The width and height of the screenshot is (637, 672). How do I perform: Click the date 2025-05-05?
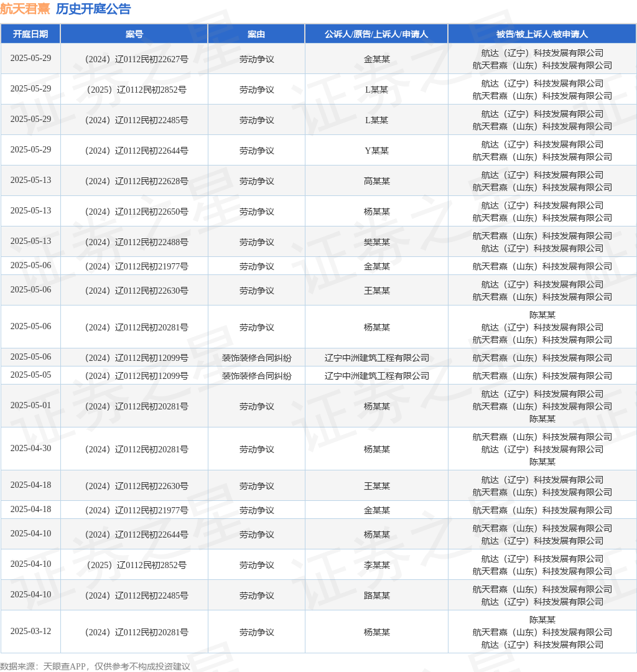click(30, 375)
